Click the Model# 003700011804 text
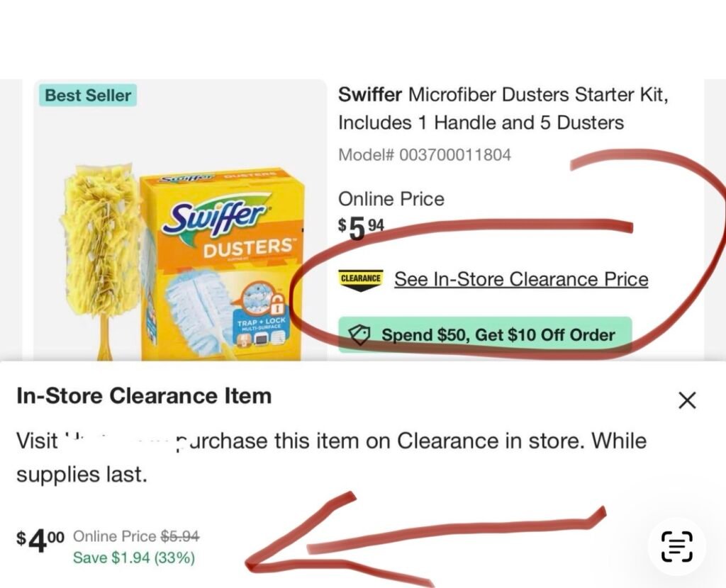Screen dimensions: 726x588 [424, 154]
